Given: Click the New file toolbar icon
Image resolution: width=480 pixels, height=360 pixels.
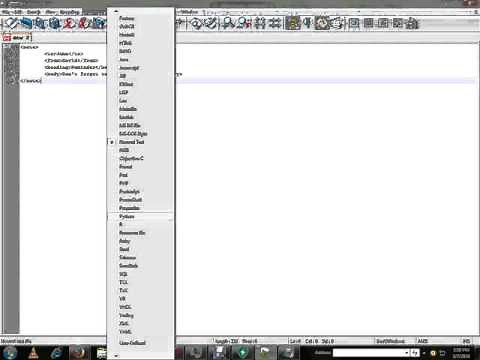Looking at the screenshot, I should click(11, 23).
